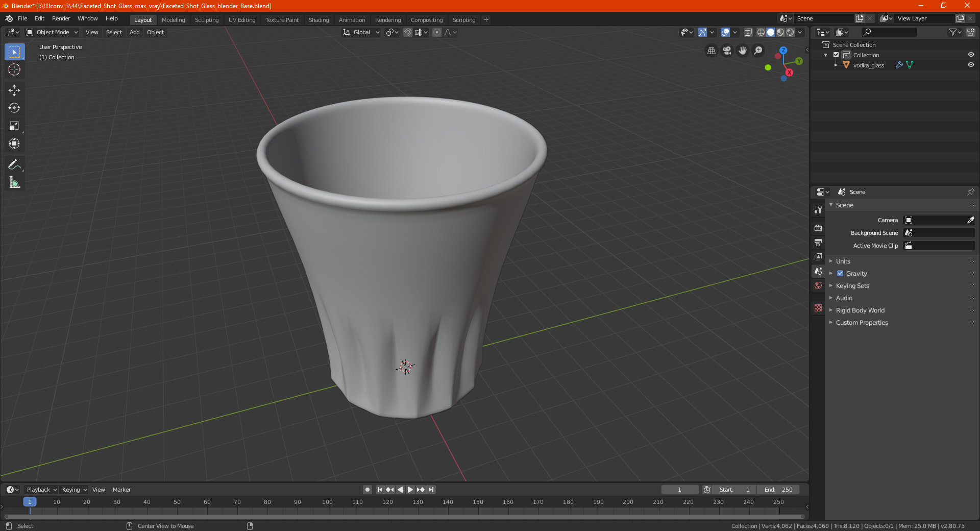Open the Render properties tab
980x531 pixels.
tap(818, 228)
